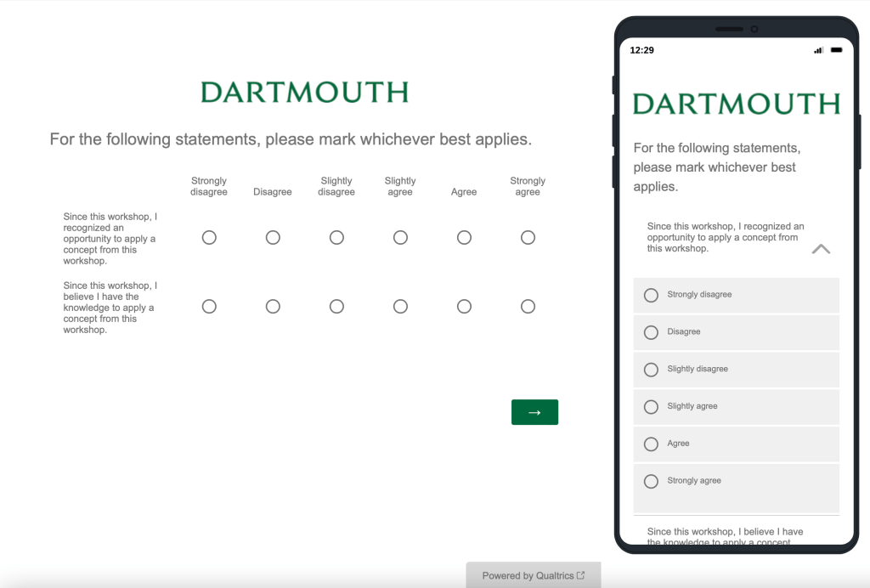Select Strongly agree for recognized opportunity statement
The image size is (870, 588).
pos(528,238)
